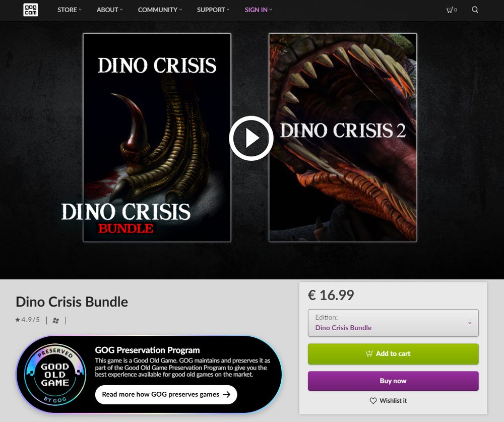Click the arrow in Read more button
The width and height of the screenshot is (504, 422).
click(x=227, y=394)
